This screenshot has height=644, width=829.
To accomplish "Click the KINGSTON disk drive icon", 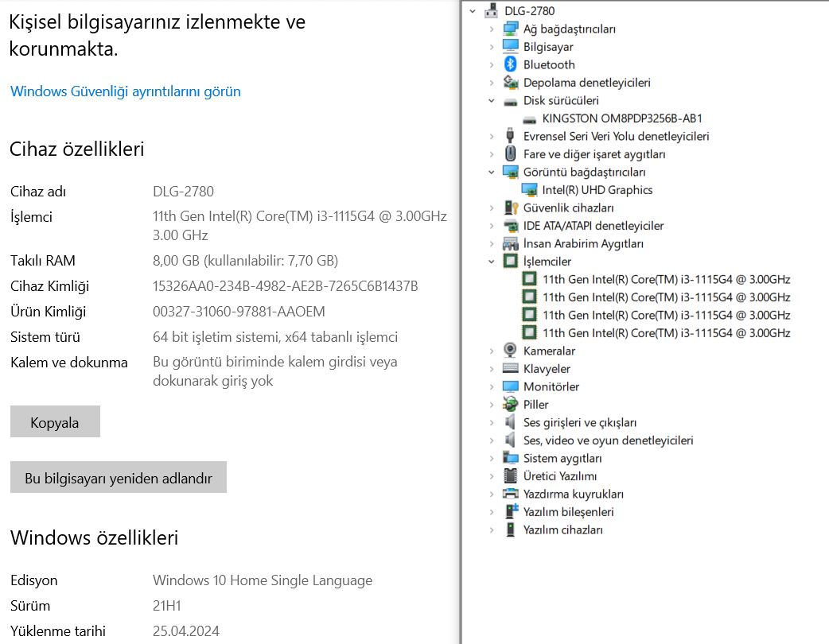I will [529, 119].
